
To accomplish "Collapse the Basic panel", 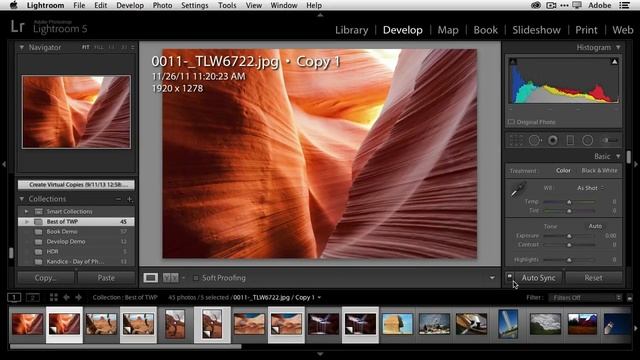I will (618, 156).
